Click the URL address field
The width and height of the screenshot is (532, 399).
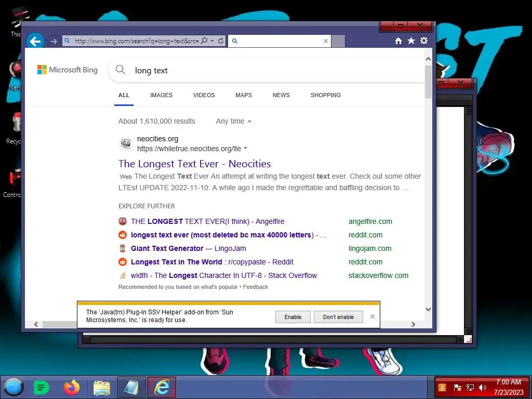click(x=137, y=41)
